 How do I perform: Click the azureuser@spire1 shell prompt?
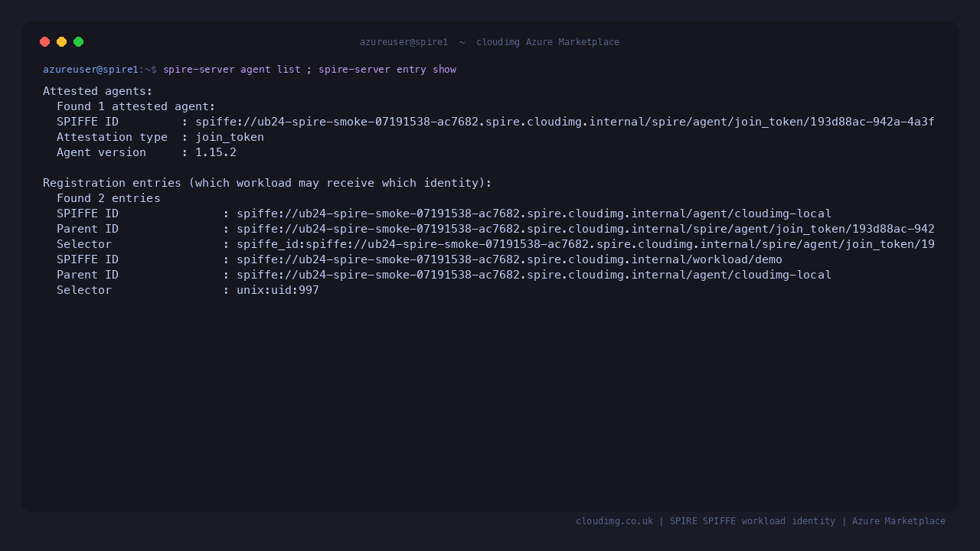pyautogui.click(x=100, y=70)
